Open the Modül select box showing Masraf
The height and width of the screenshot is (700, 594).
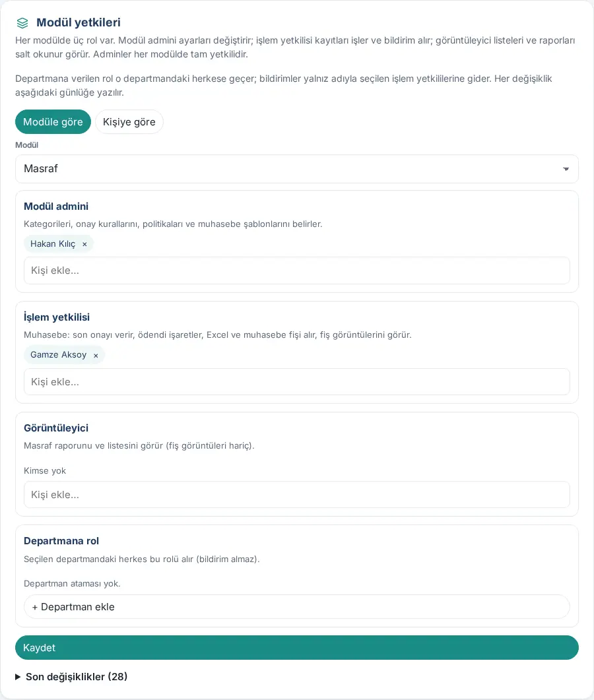(x=297, y=169)
